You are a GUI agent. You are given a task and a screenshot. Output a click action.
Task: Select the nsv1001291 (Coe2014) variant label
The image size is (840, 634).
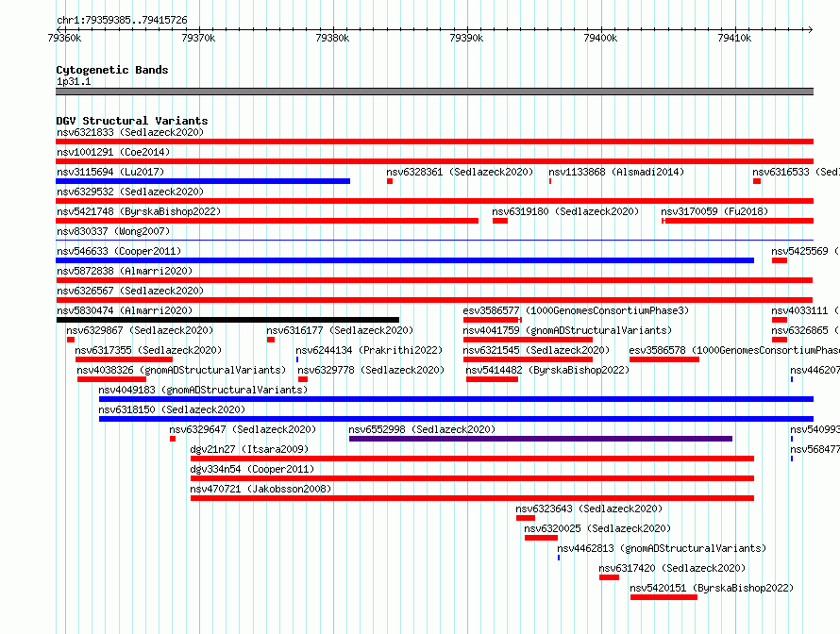(x=113, y=152)
